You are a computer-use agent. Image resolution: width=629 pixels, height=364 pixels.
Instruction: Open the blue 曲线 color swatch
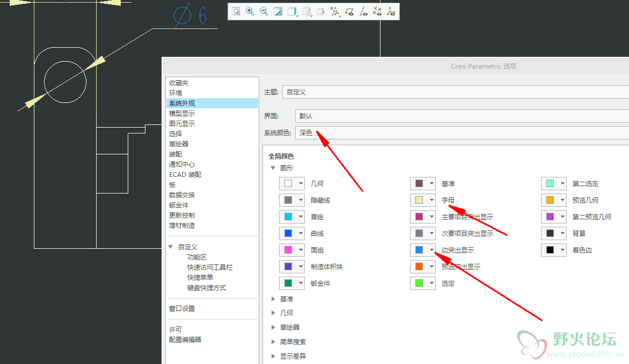pyautogui.click(x=291, y=233)
